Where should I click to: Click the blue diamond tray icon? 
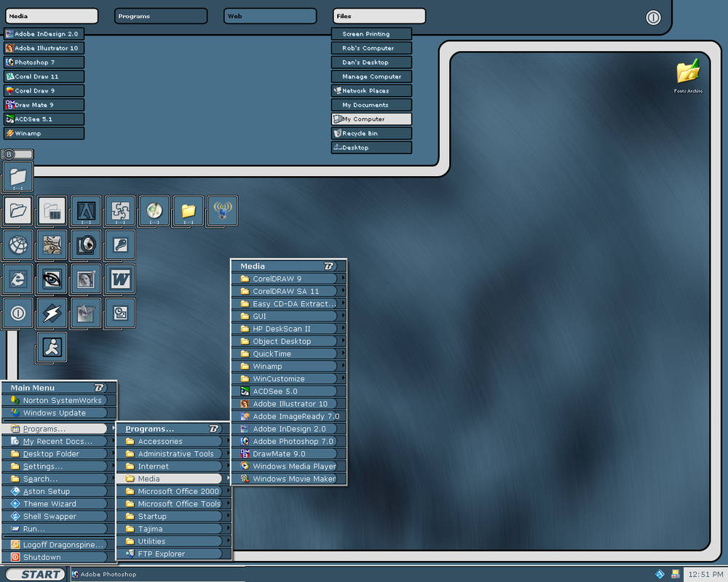[x=660, y=574]
